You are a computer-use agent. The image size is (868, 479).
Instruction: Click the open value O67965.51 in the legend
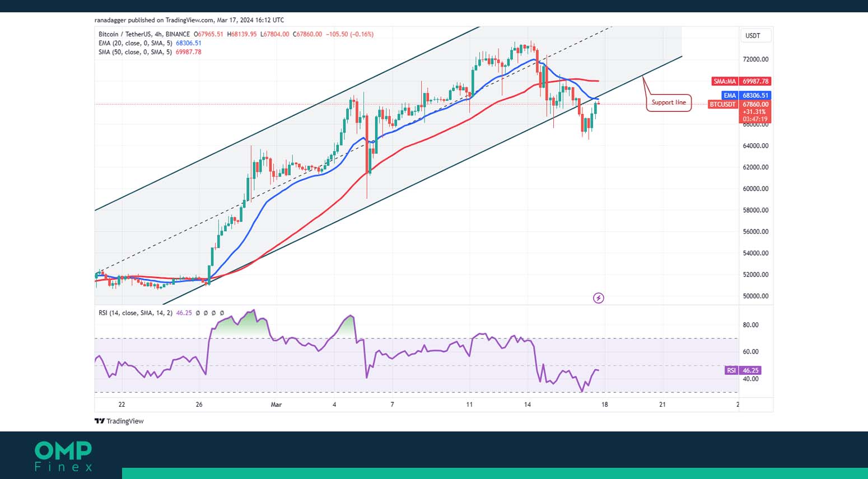tap(208, 34)
